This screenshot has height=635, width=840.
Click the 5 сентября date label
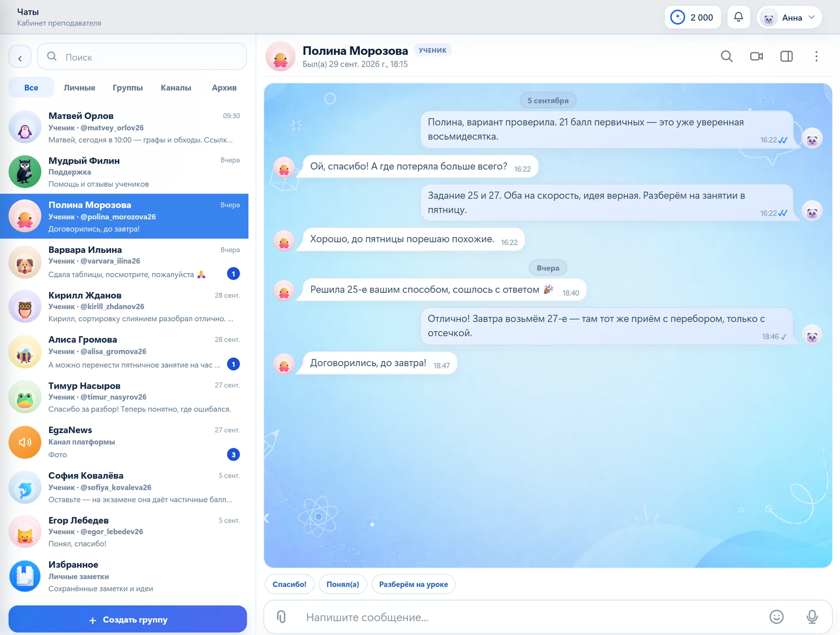pos(548,100)
